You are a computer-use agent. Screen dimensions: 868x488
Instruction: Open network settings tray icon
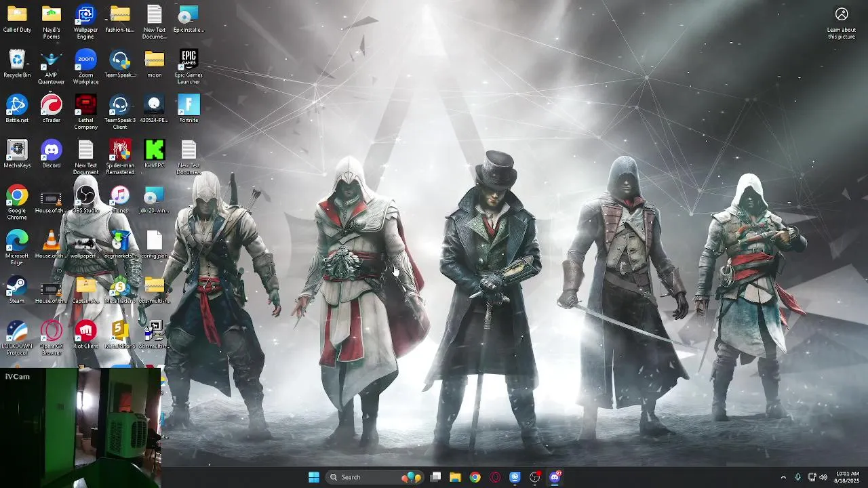point(812,477)
